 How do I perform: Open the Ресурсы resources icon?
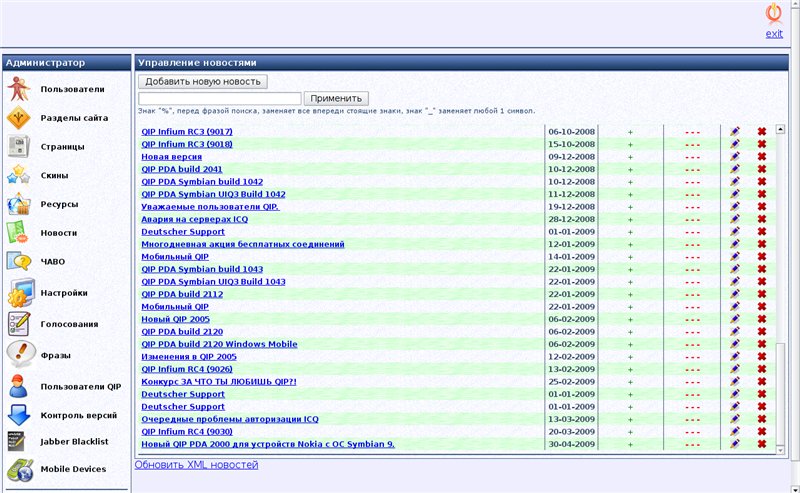pos(18,204)
